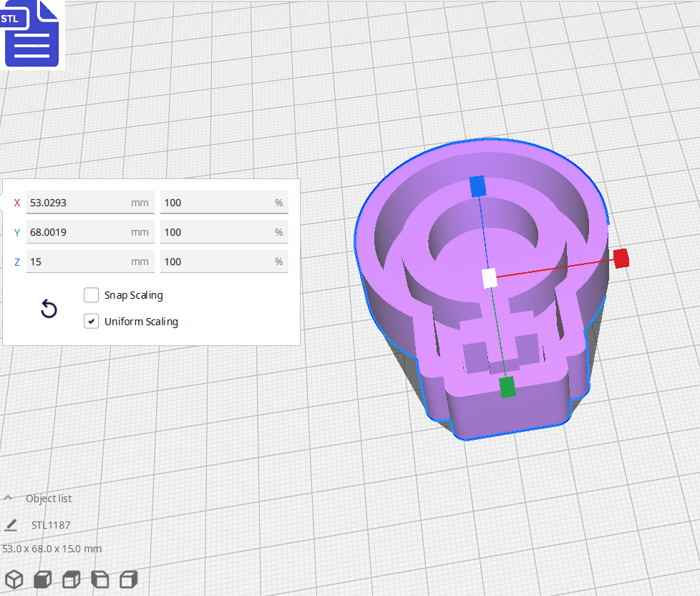The height and width of the screenshot is (596, 700).
Task: Click the reset scale arrow icon
Action: (48, 308)
